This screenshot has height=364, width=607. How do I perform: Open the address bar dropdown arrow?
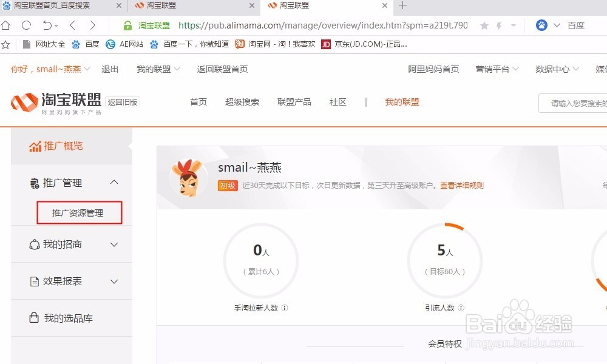pos(514,25)
